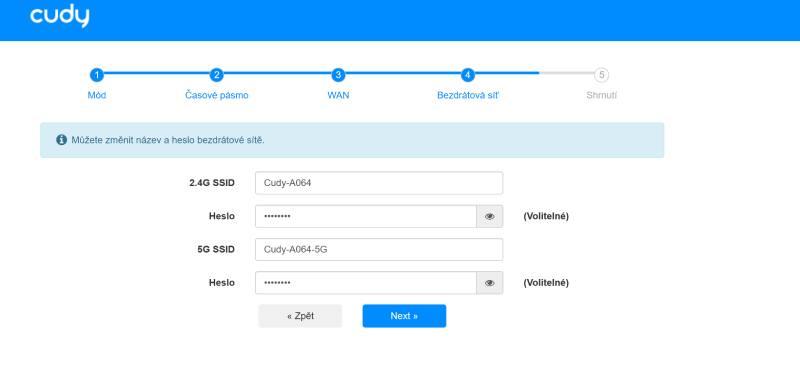This screenshot has height=389, width=800.
Task: Click the notice text Můžete změnit název
Action: tap(168, 140)
